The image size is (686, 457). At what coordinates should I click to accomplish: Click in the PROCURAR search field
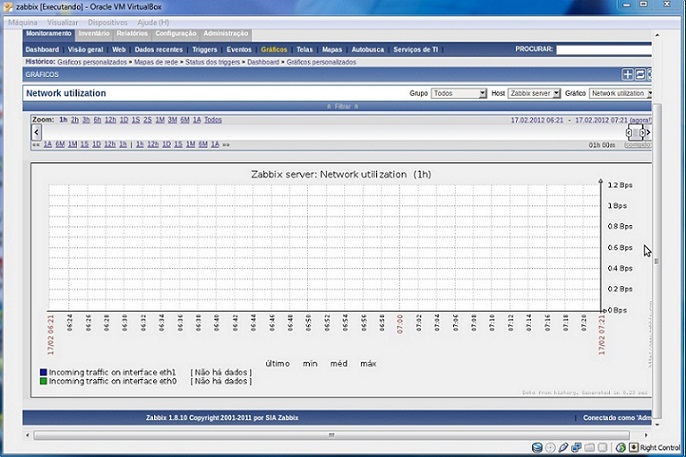604,50
